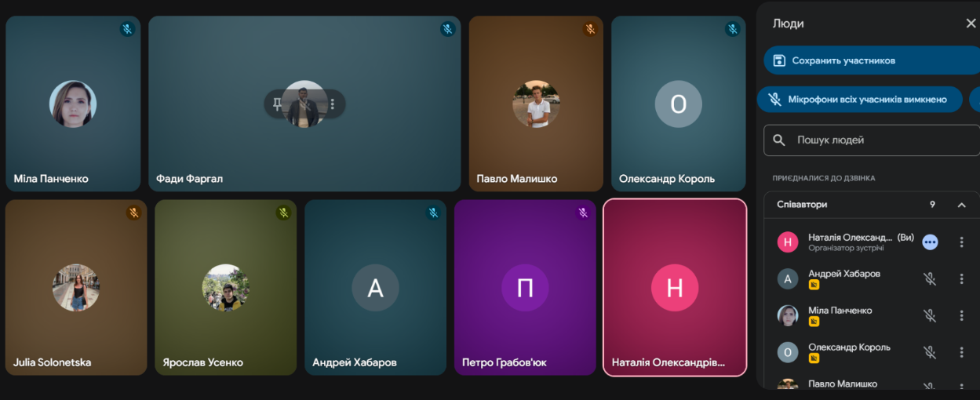
Task: Open more options for Наталія Олександрівна
Action: 961,242
